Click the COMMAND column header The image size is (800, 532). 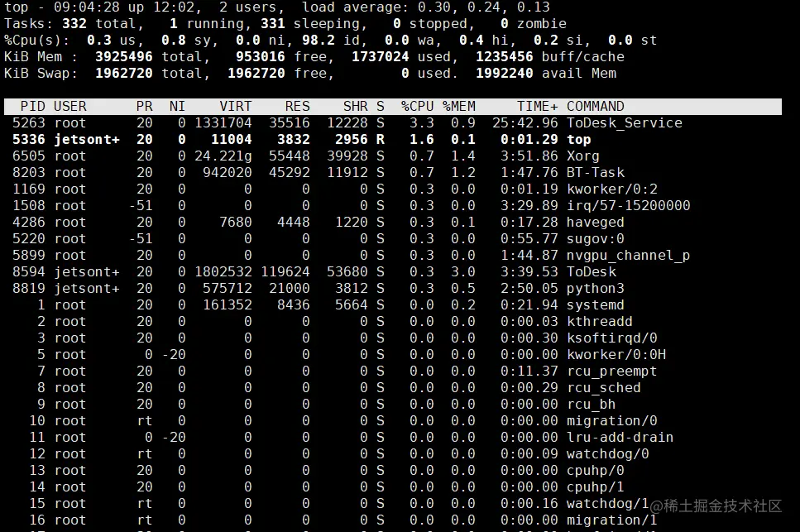point(596,107)
